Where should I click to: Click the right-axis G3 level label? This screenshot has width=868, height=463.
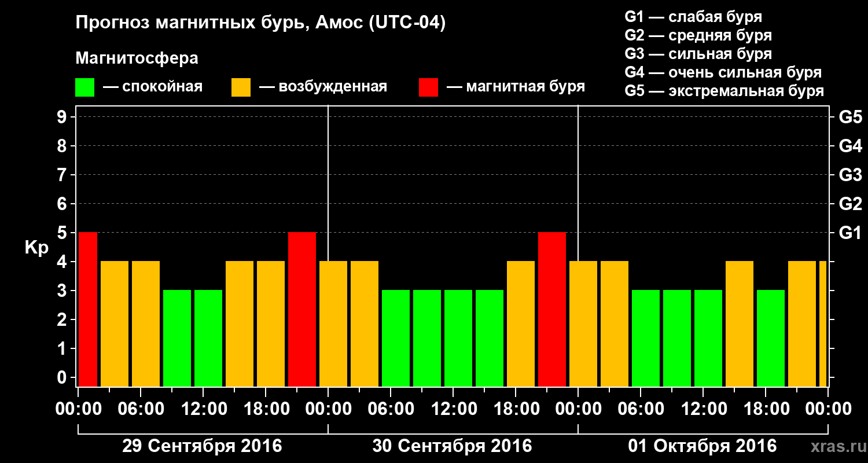[851, 175]
